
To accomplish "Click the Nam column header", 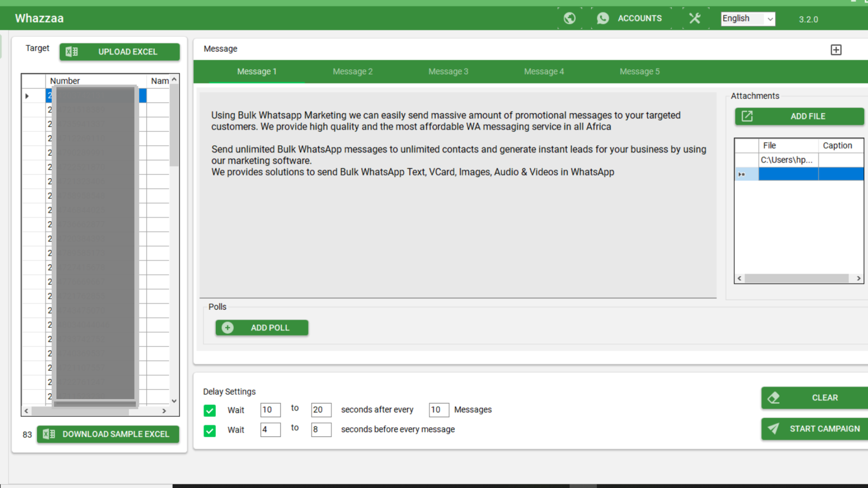I will click(159, 81).
